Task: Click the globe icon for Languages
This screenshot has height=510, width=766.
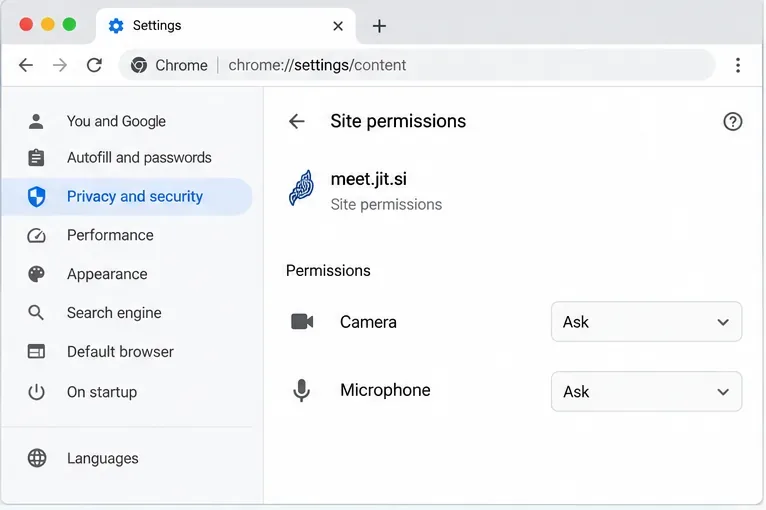Action: [x=37, y=458]
